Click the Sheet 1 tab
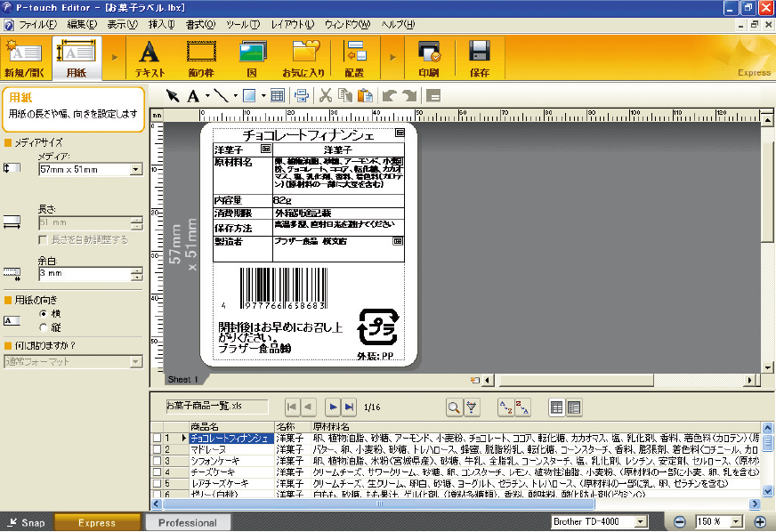Image resolution: width=776 pixels, height=532 pixels. pyautogui.click(x=182, y=380)
